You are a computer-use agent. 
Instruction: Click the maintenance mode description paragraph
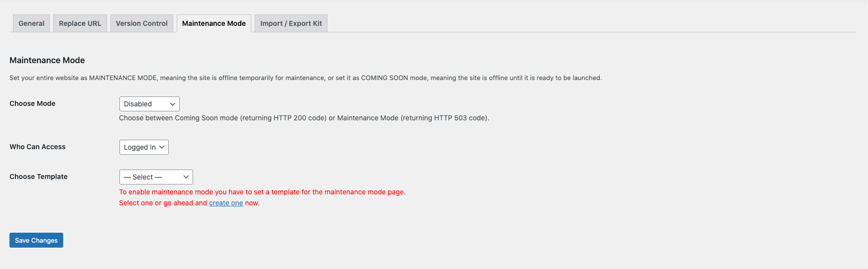pyautogui.click(x=305, y=78)
